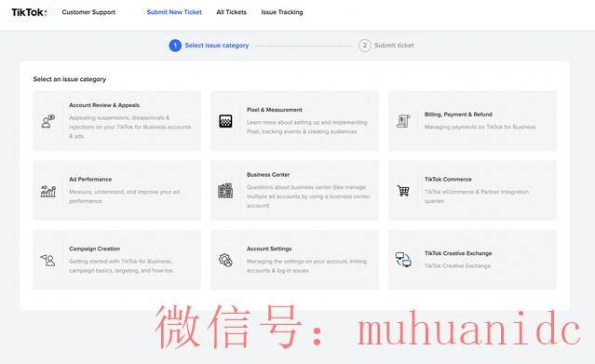Click description text 'Managing payments on TikTok for Business'
Screen dimensions: 595x364
pyautogui.click(x=480, y=127)
